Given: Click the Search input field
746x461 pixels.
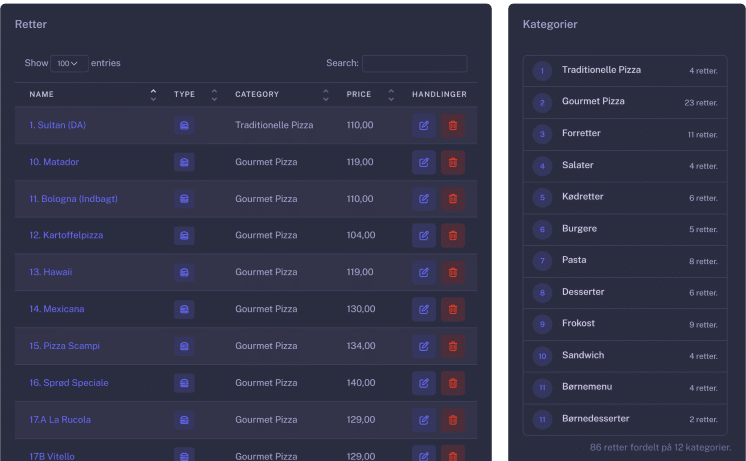Looking at the screenshot, I should coord(414,63).
